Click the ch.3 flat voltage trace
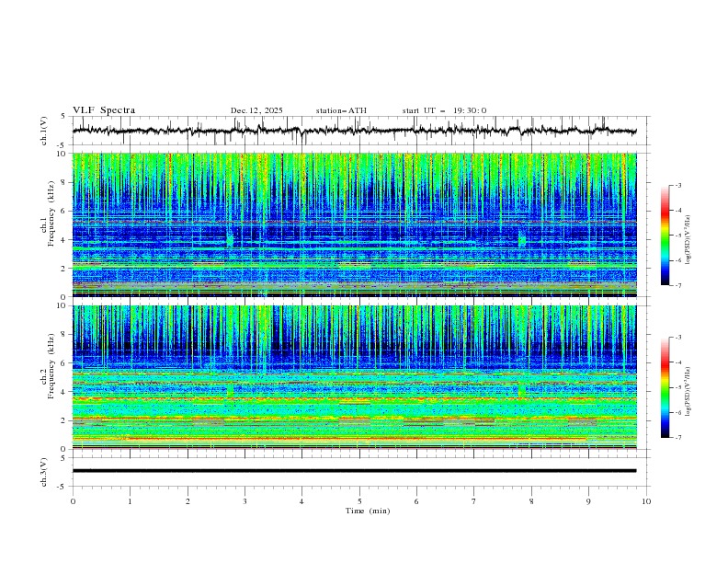 coord(354,471)
